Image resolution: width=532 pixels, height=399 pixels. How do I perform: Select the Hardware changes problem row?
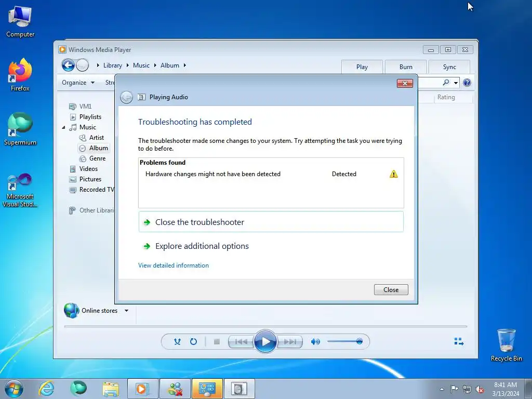tap(271, 174)
